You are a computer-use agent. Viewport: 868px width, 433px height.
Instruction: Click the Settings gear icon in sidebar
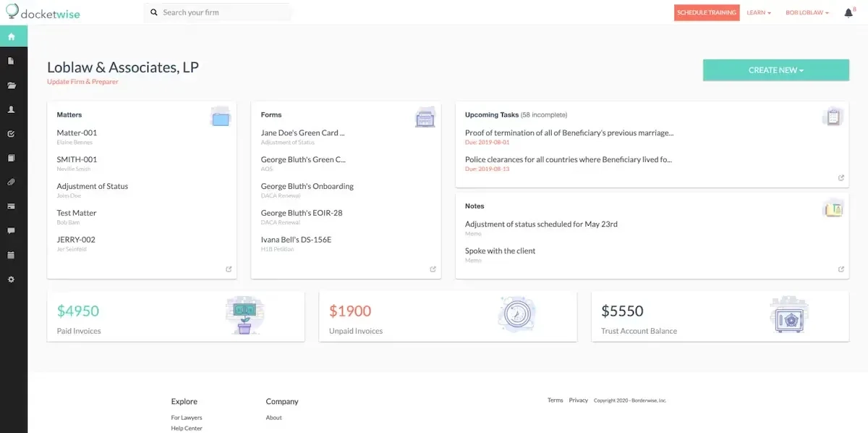[x=11, y=279]
